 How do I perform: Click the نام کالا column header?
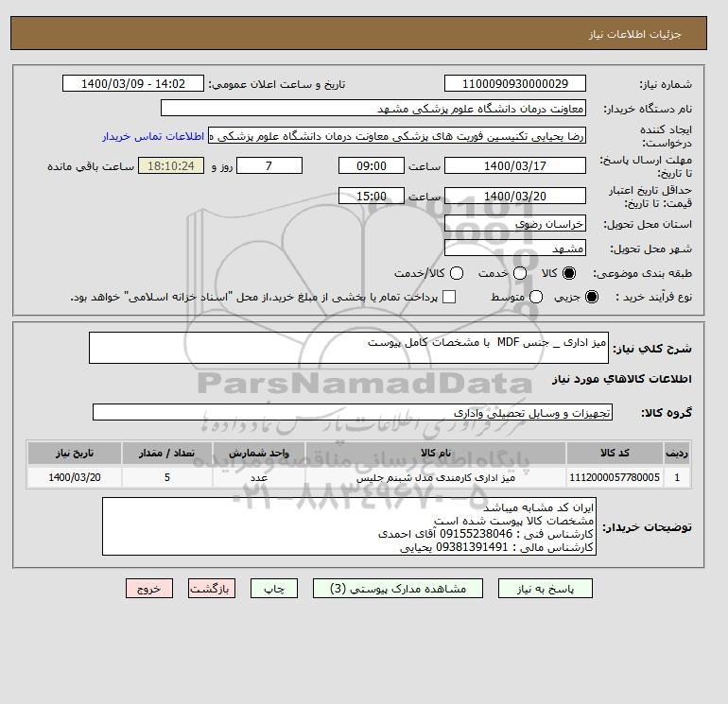[436, 453]
